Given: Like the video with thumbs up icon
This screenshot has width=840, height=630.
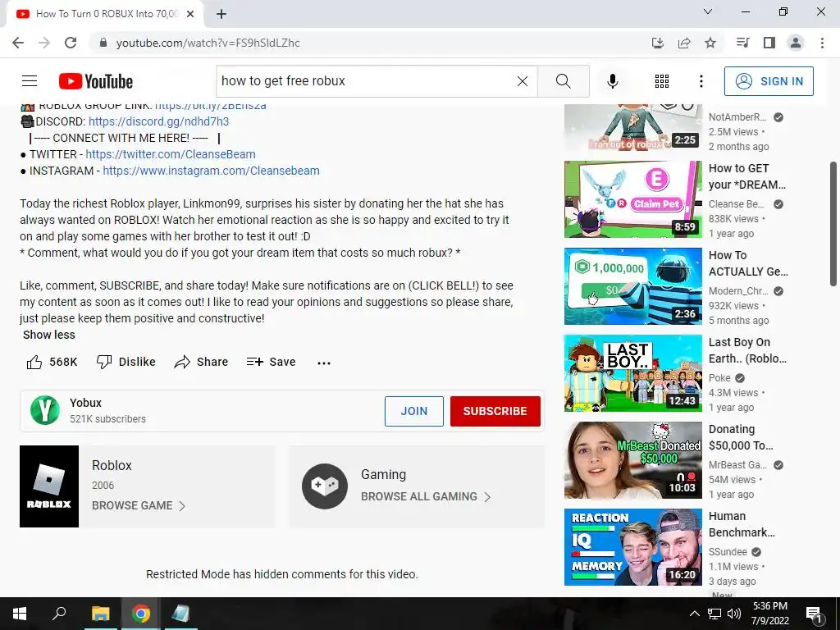Looking at the screenshot, I should point(34,362).
